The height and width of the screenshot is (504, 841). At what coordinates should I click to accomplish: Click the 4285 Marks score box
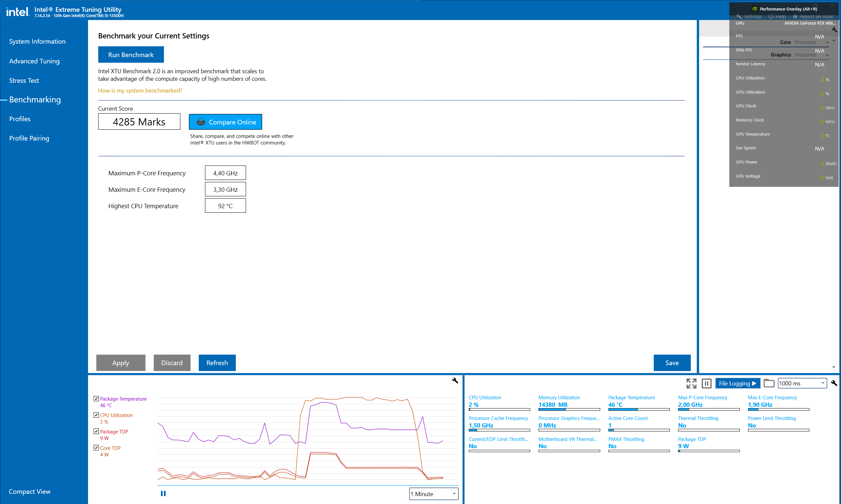coord(139,121)
